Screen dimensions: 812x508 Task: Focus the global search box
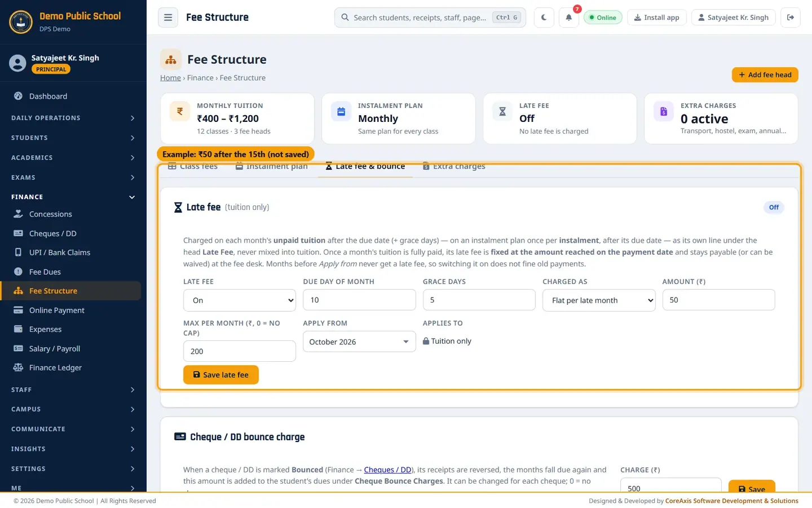pyautogui.click(x=430, y=17)
